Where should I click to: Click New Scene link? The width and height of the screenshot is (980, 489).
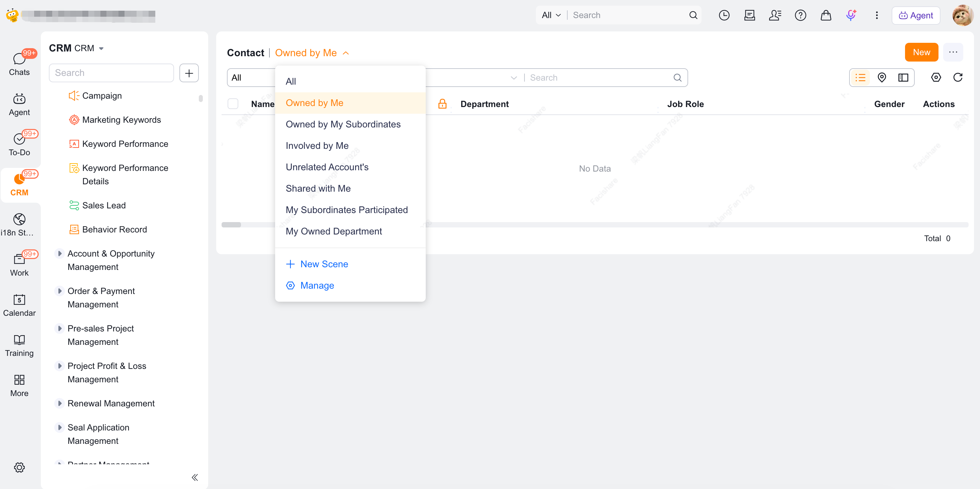tap(317, 264)
